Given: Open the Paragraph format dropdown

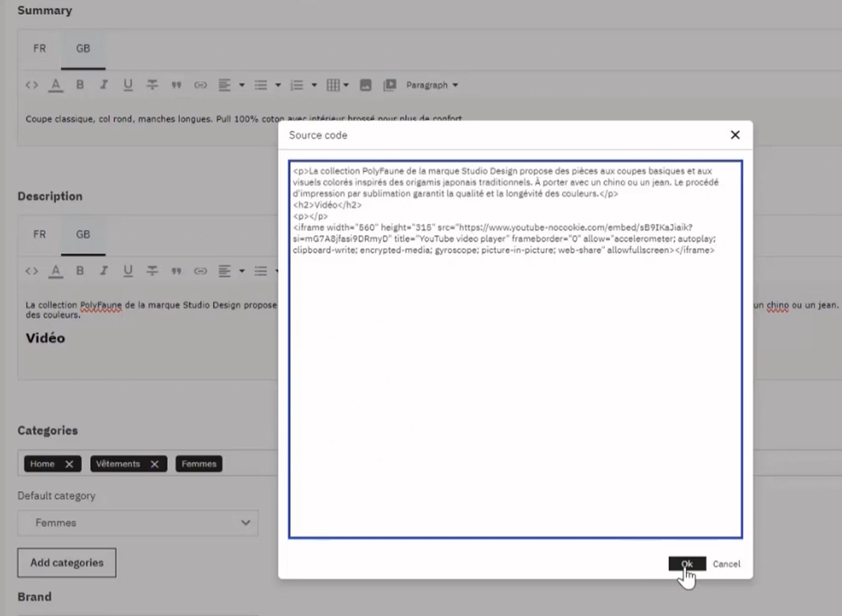Looking at the screenshot, I should pos(432,85).
